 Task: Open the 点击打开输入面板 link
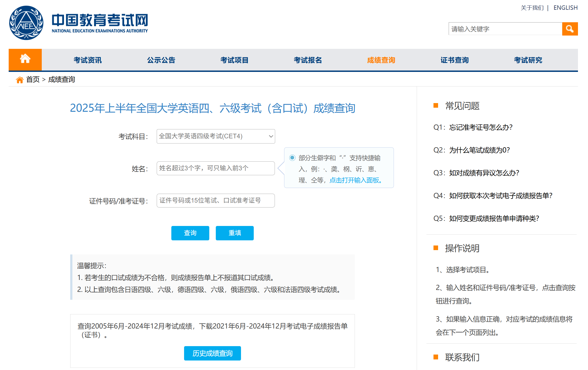pyautogui.click(x=356, y=180)
